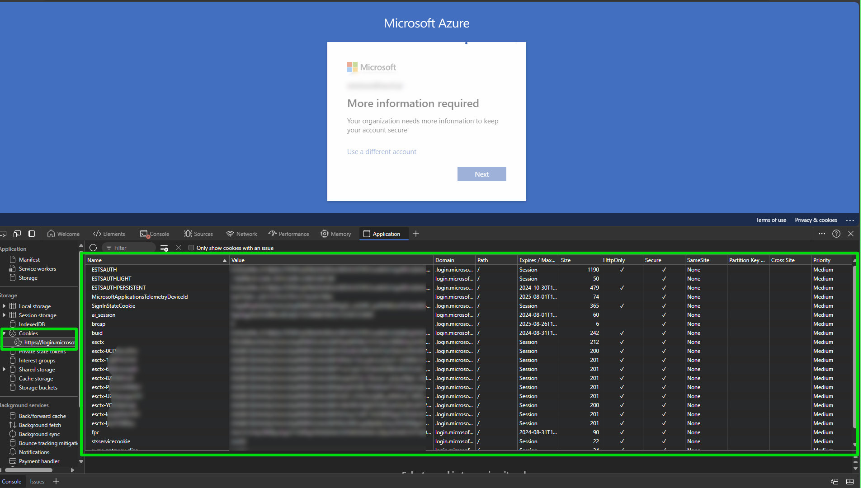
Task: Open the Memory tab
Action: coord(336,234)
